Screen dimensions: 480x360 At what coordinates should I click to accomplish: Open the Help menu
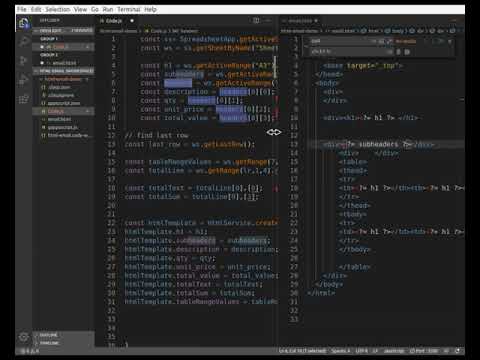[150, 9]
